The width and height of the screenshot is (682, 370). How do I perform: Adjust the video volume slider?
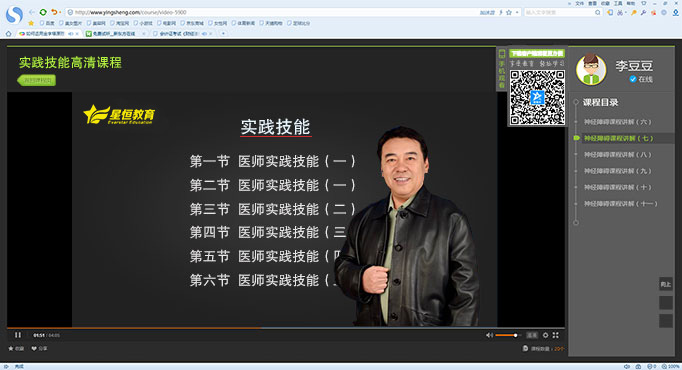507,335
